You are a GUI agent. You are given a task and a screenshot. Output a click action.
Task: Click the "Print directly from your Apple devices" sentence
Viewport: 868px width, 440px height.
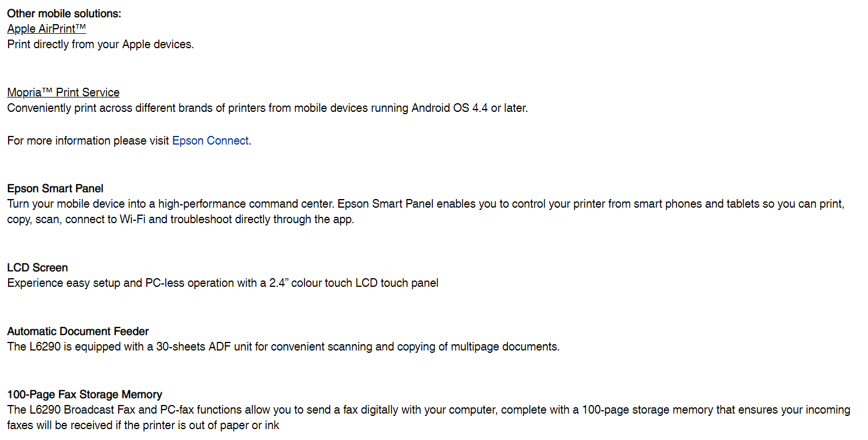(100, 44)
